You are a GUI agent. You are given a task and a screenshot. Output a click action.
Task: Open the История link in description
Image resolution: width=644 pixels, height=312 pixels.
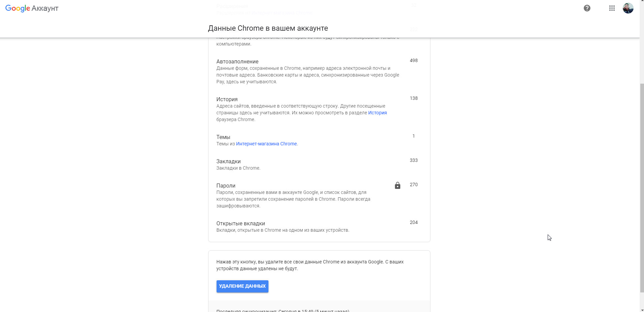(x=377, y=113)
